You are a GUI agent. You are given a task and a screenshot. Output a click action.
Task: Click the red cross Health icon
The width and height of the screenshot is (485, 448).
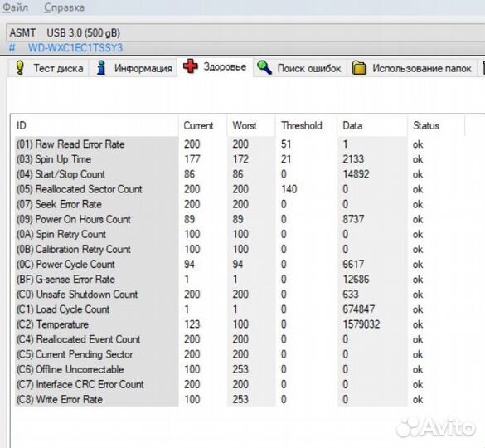click(x=190, y=66)
